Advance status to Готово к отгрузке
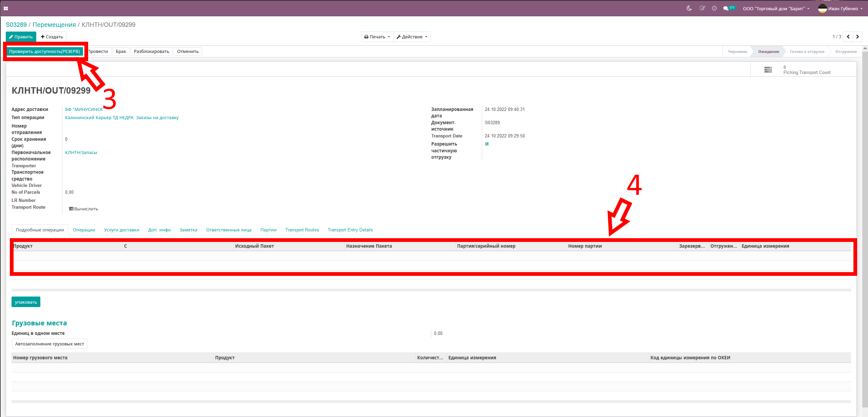This screenshot has width=868, height=417. point(808,51)
